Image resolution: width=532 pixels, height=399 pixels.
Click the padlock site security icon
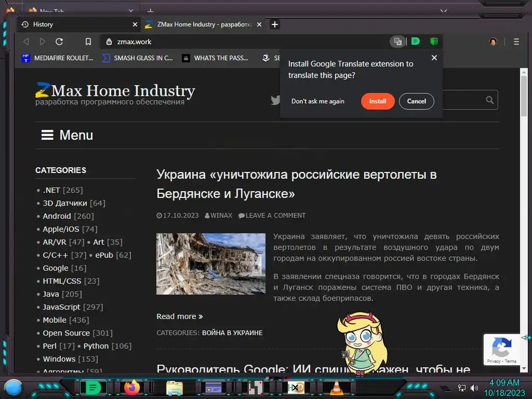pyautogui.click(x=109, y=42)
